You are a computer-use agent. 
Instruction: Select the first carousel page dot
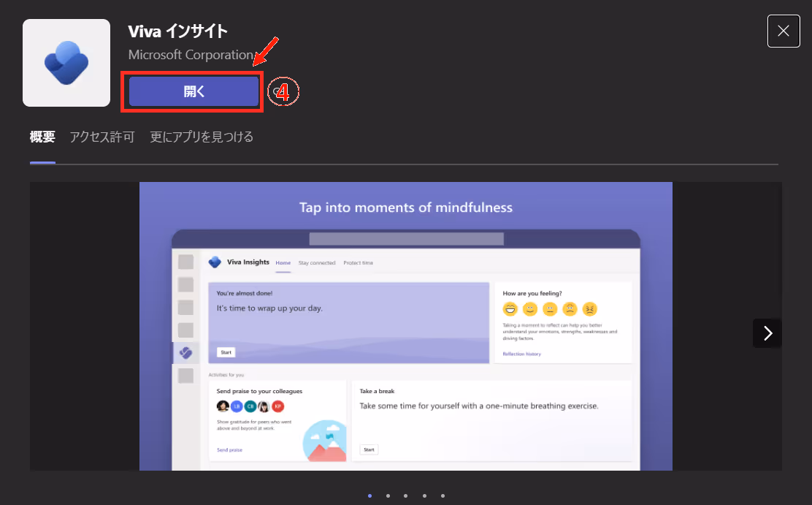[369, 495]
